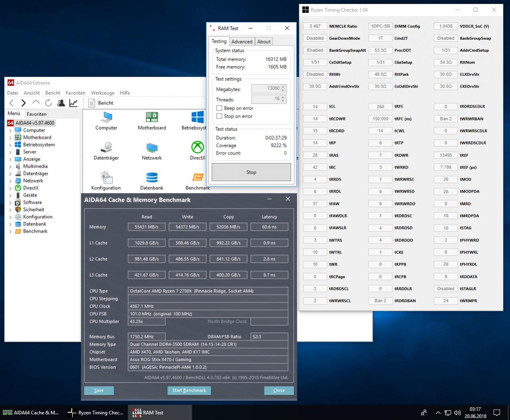The width and height of the screenshot is (510, 420).
Task: Stop the running RAM Test
Action: pyautogui.click(x=251, y=172)
